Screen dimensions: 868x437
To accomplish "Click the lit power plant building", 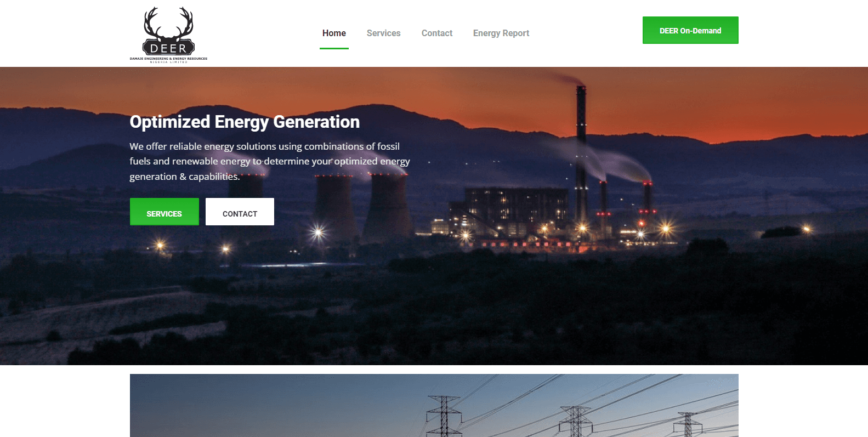I will tap(510, 211).
